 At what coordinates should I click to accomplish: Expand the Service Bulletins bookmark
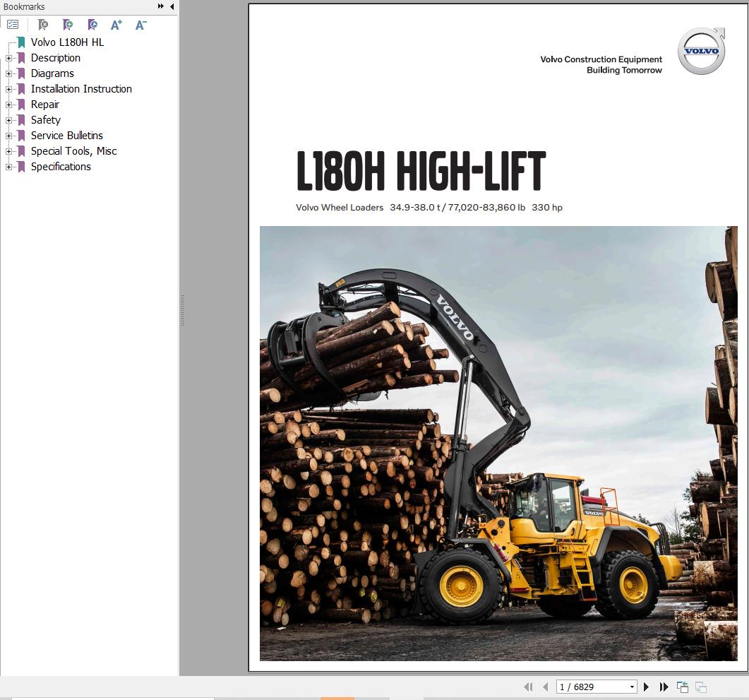(x=8, y=136)
